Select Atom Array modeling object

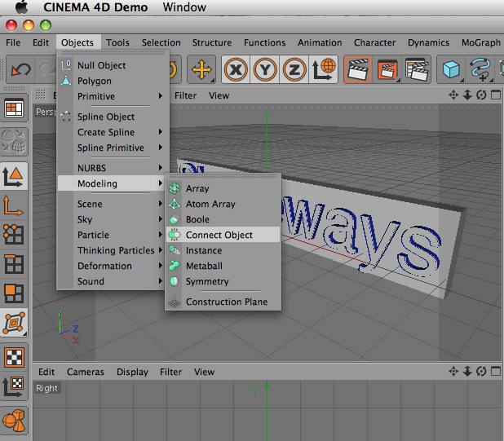point(223,204)
